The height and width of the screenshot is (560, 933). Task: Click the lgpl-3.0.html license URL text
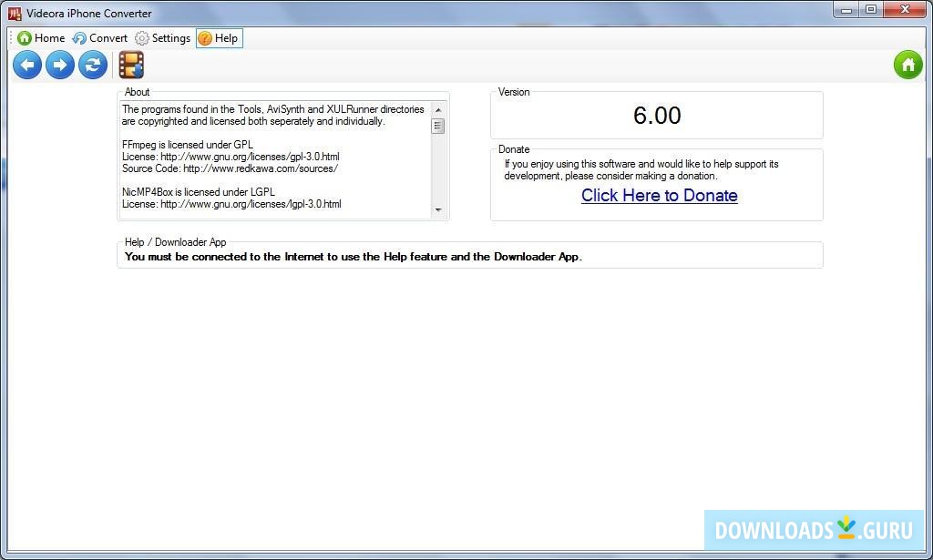point(251,204)
